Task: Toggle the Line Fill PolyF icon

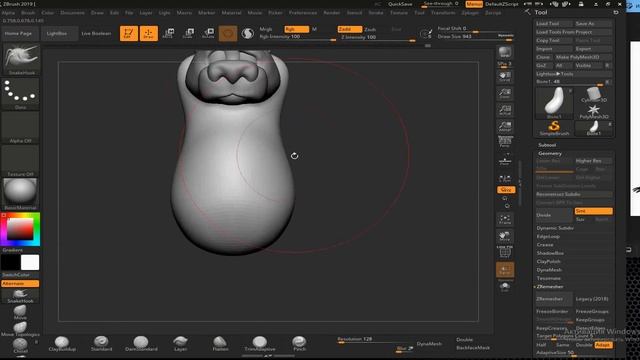Action: pos(505,252)
